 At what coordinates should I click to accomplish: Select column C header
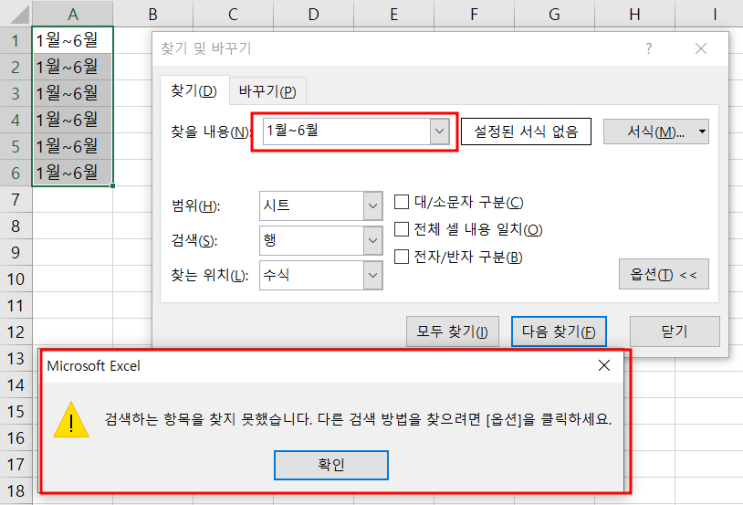pyautogui.click(x=233, y=14)
